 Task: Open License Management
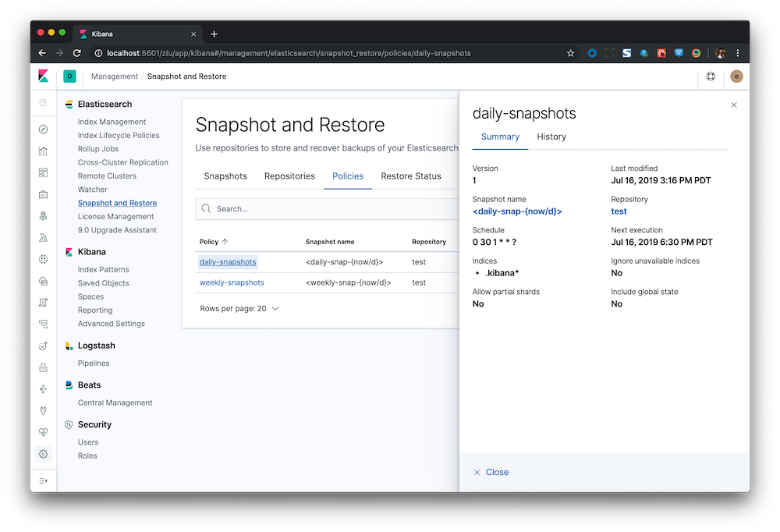tap(116, 217)
